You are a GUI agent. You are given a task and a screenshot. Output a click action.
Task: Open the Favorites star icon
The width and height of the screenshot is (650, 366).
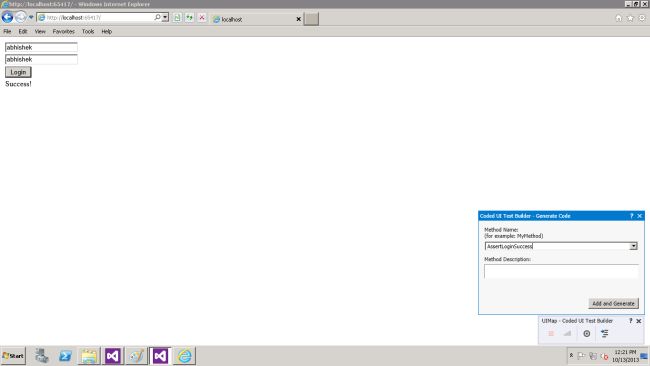pyautogui.click(x=630, y=18)
